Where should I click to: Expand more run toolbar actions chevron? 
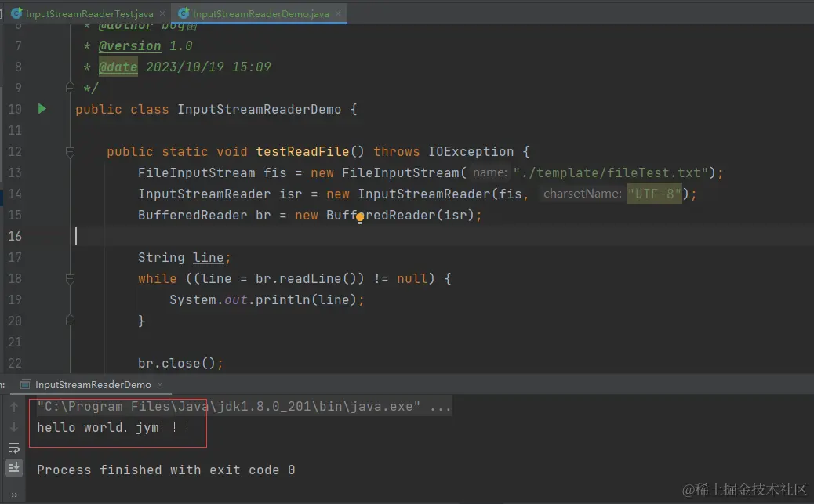pyautogui.click(x=14, y=495)
